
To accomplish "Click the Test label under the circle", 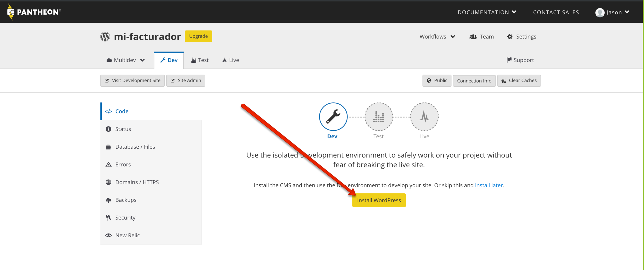I will pyautogui.click(x=378, y=137).
